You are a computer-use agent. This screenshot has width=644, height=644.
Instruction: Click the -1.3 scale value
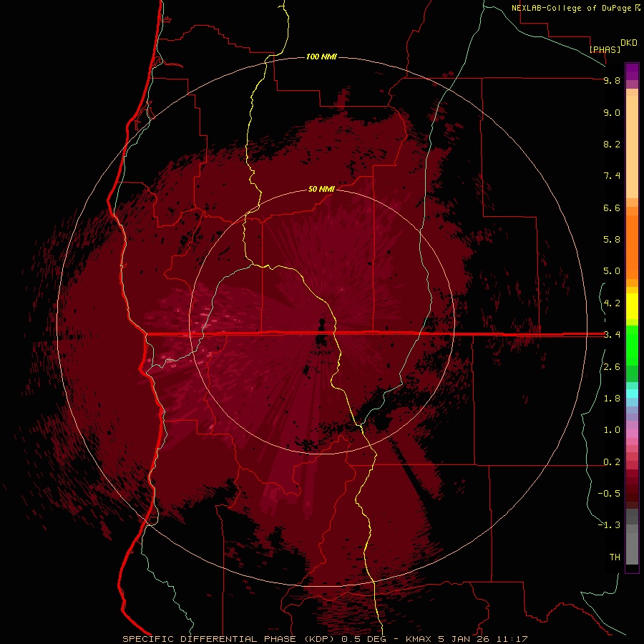click(609, 525)
